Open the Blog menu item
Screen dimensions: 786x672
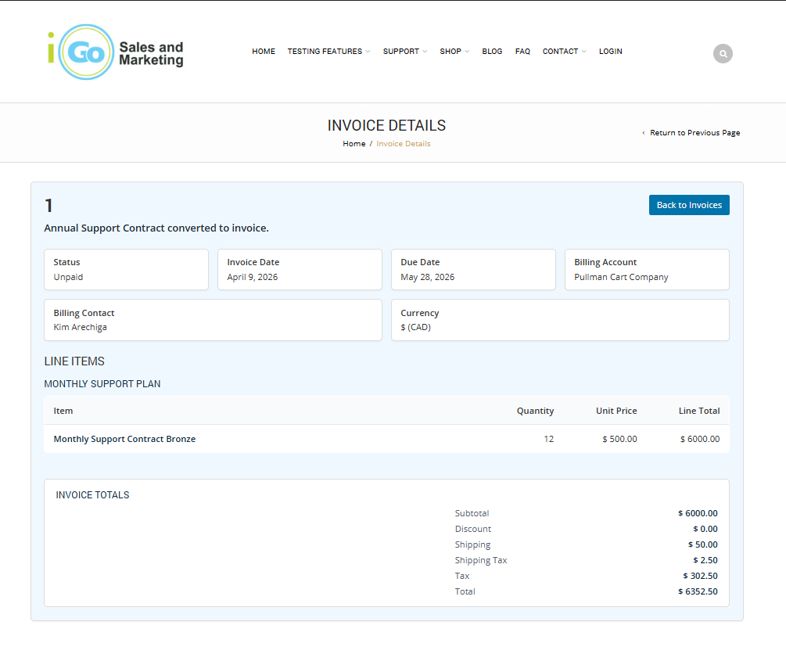point(492,52)
